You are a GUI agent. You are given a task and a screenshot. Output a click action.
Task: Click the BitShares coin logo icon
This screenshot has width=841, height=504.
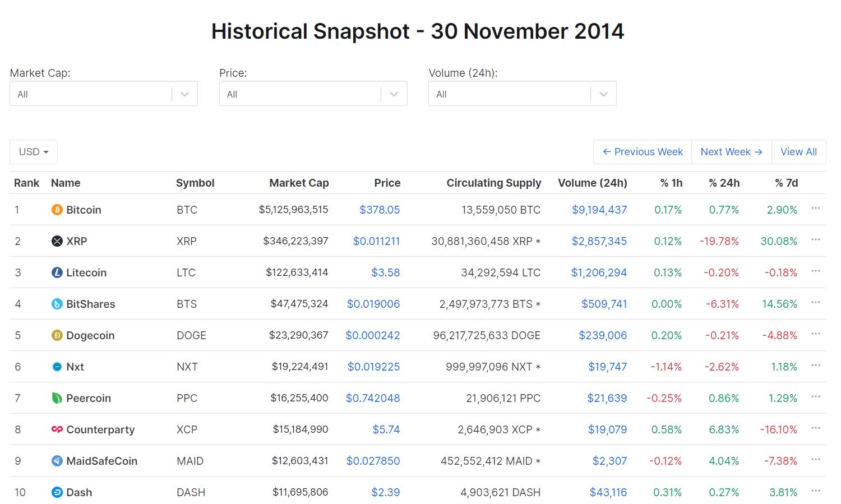[57, 304]
